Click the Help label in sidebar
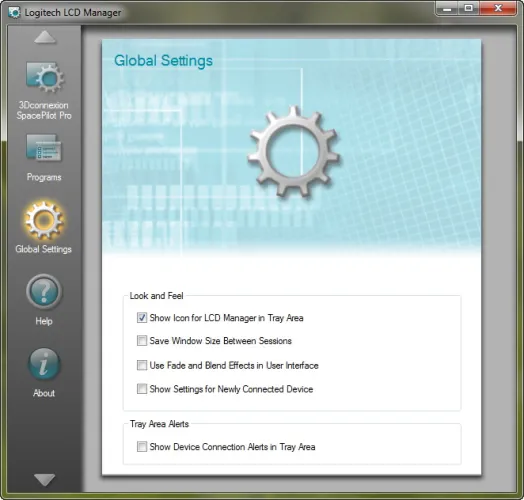The width and height of the screenshot is (524, 500). point(44,321)
